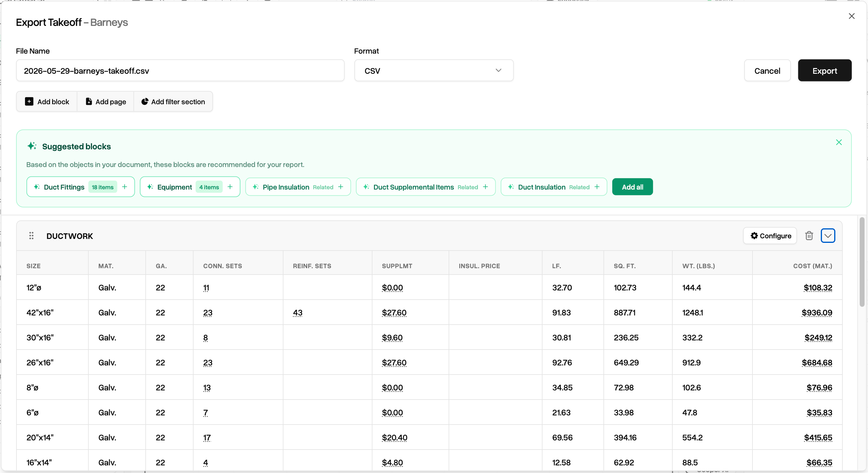Add the Duct Insulation suggested block
Viewport: 868px width, 473px height.
(553, 187)
